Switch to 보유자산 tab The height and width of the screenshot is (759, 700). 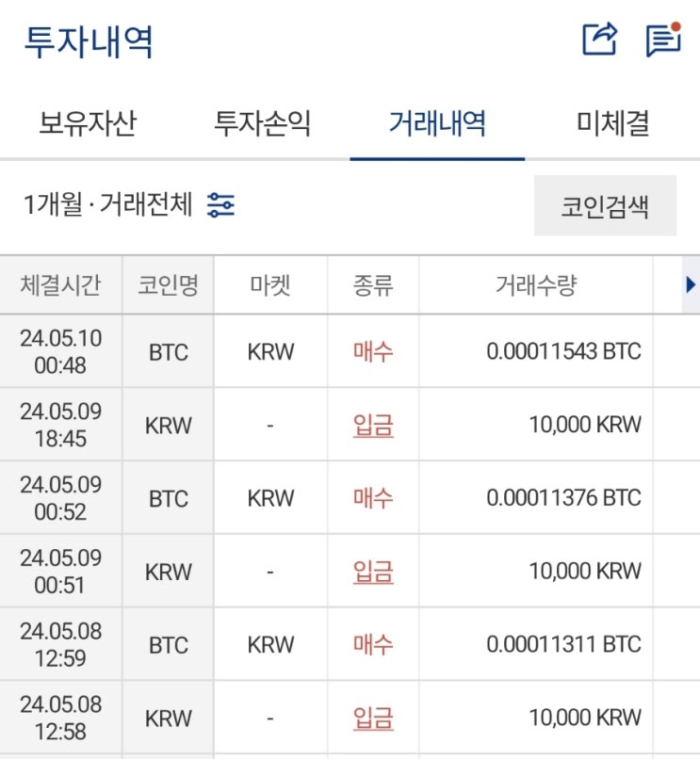(87, 123)
